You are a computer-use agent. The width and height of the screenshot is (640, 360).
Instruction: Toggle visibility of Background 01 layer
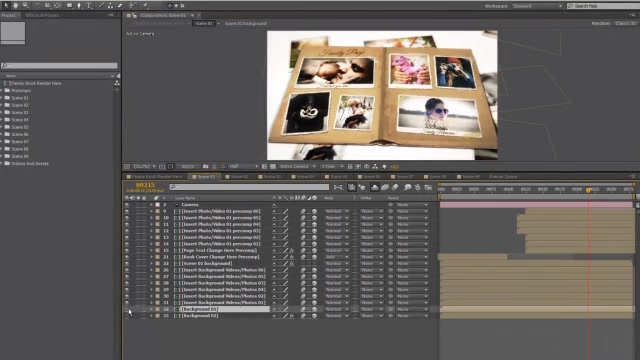coord(127,309)
